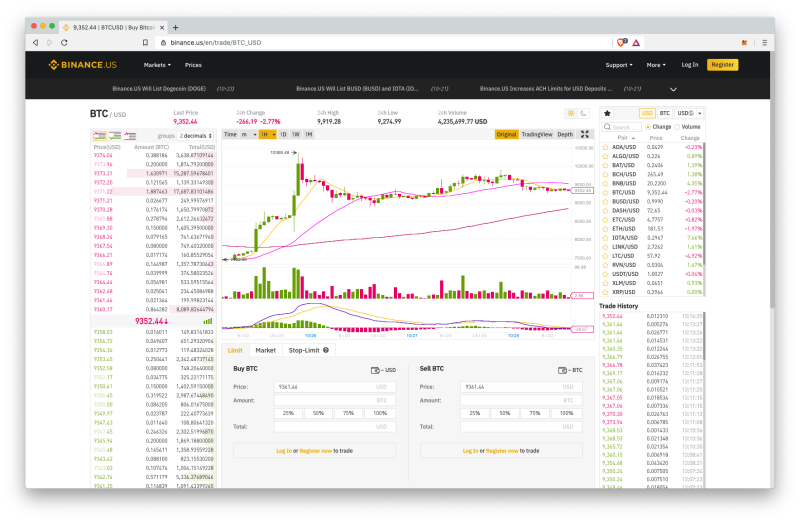800x522 pixels.
Task: Expand the announcements banner chevron
Action: [673, 89]
